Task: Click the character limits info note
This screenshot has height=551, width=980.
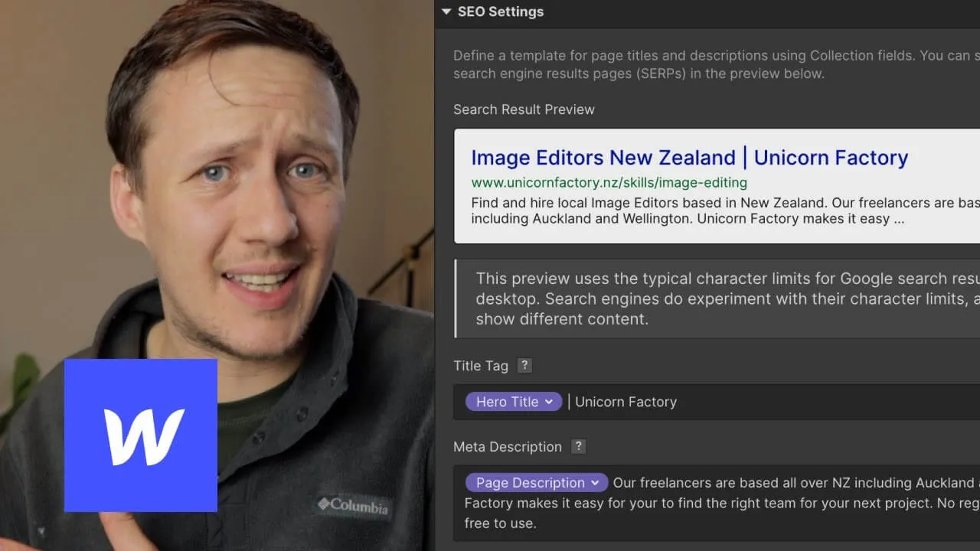Action: 720,298
